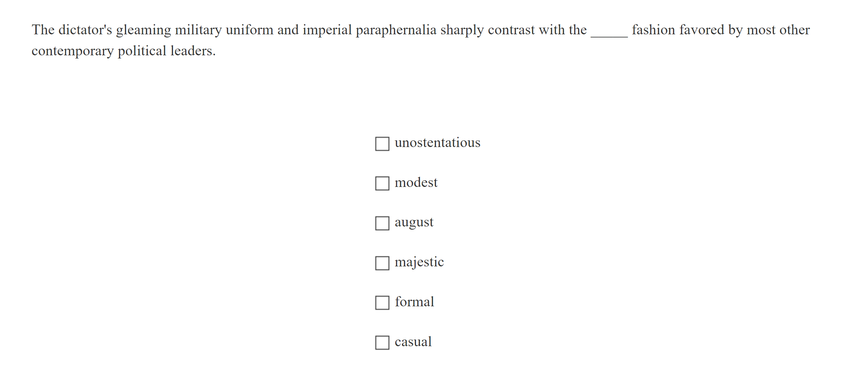Click the casual answer label
Image resolution: width=868 pixels, height=384 pixels.
pos(413,342)
